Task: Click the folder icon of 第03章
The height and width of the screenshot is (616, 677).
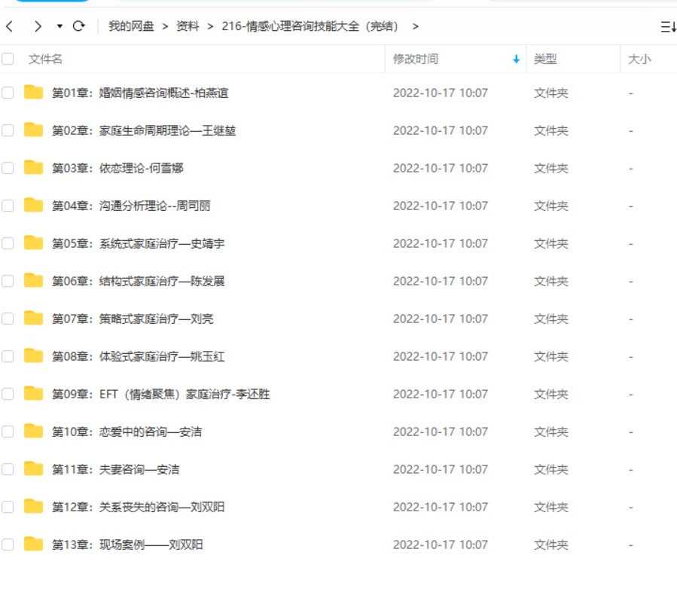Action: (x=33, y=167)
